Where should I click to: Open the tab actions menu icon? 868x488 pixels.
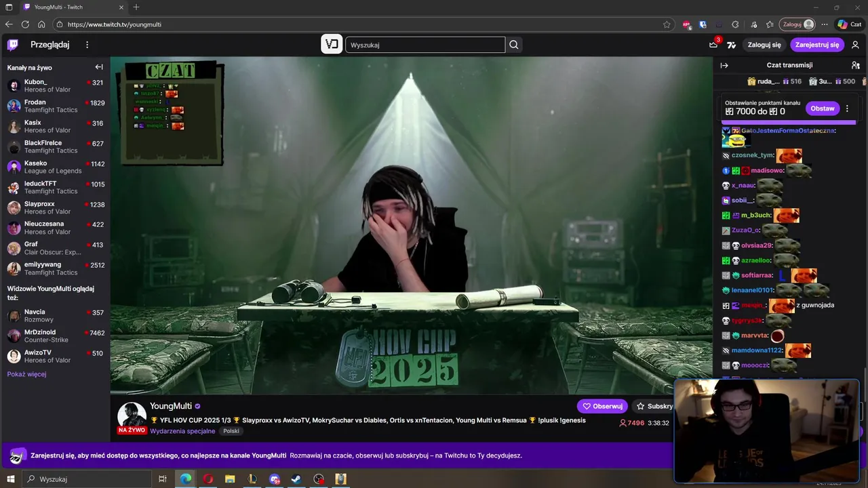click(x=9, y=7)
